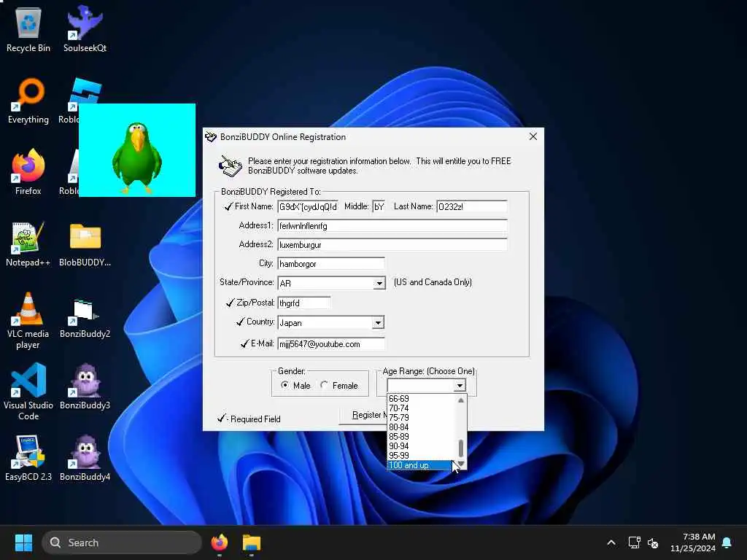
Task: Click the age list scrollbar thumb
Action: pyautogui.click(x=461, y=448)
